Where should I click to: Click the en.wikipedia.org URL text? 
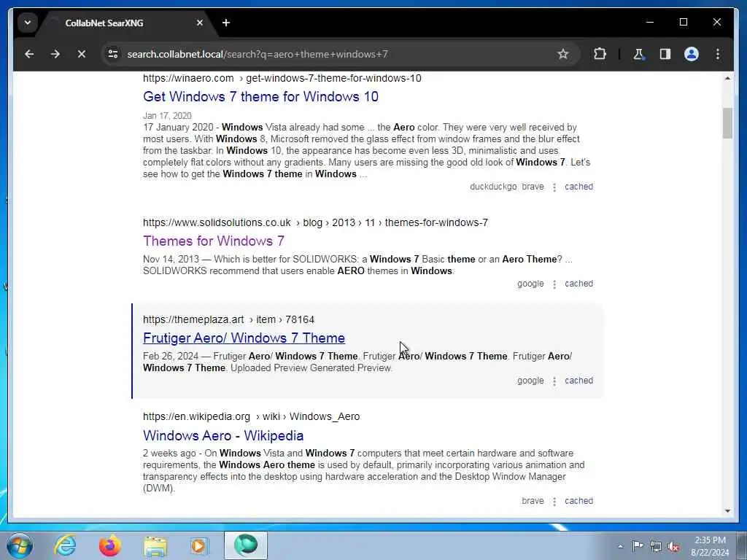(196, 416)
